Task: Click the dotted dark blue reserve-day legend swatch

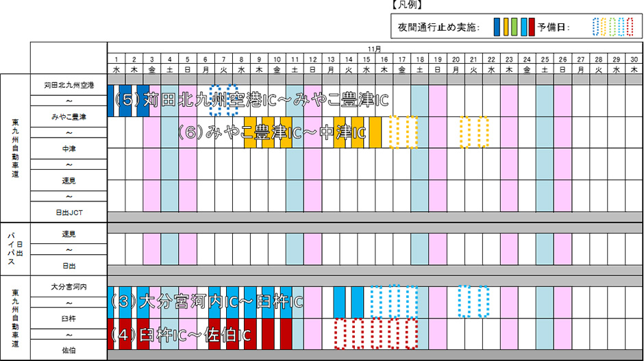Action: click(x=596, y=27)
